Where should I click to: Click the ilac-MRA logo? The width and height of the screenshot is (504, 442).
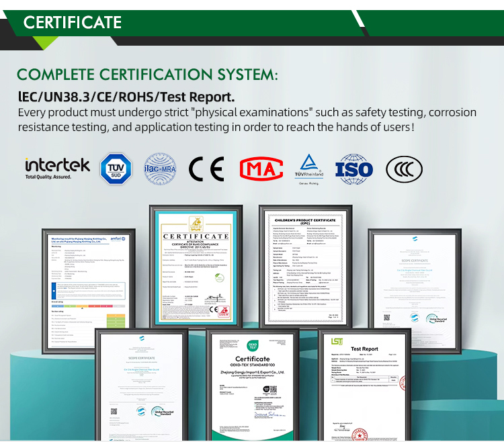(x=160, y=169)
